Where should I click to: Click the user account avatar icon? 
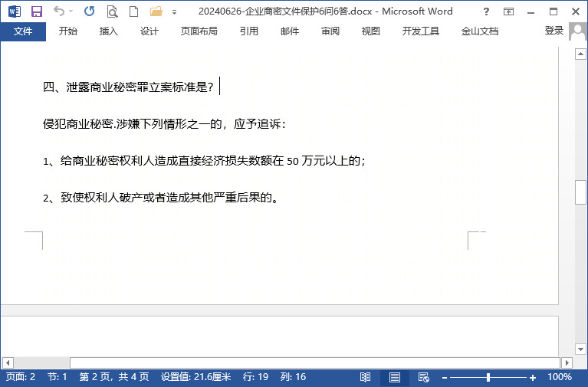pyautogui.click(x=577, y=31)
